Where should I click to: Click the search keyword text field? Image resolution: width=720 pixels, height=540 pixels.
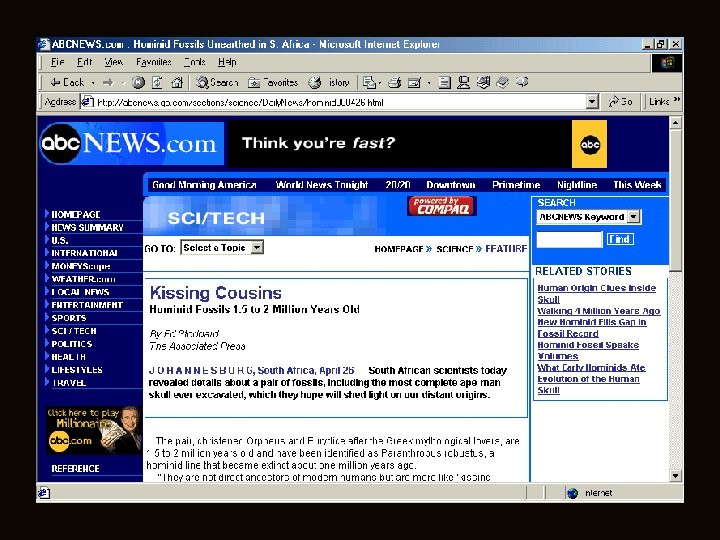(569, 239)
